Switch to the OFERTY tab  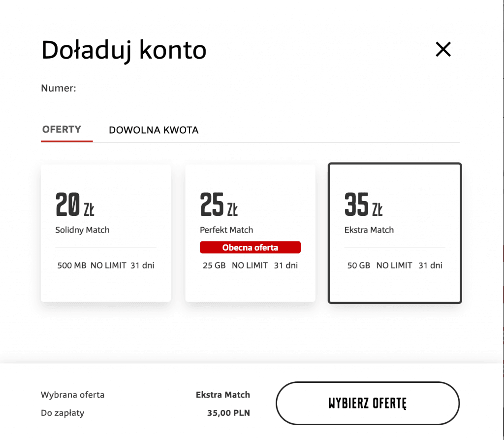point(61,130)
